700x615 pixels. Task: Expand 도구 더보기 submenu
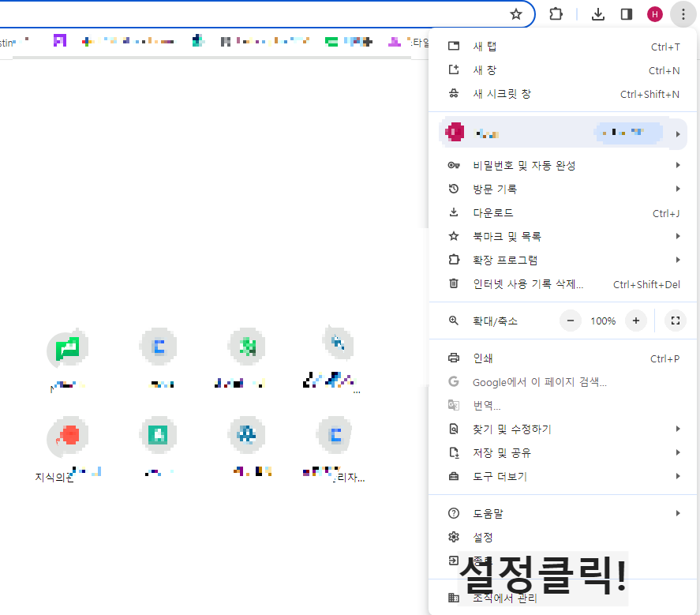point(563,477)
